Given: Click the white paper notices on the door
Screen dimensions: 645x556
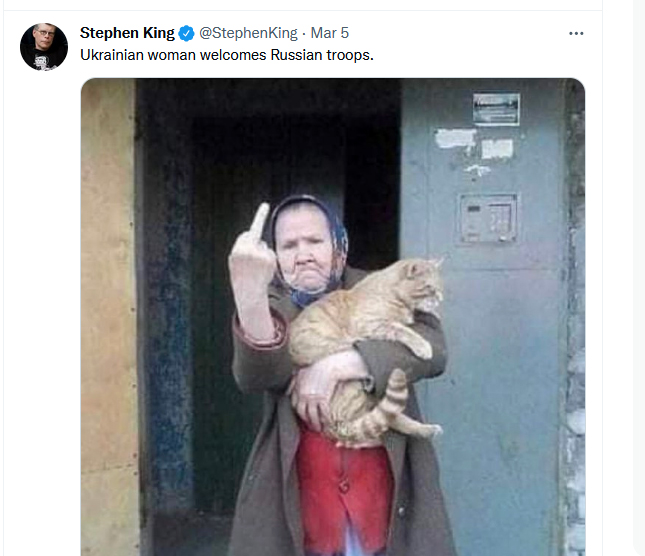Looking at the screenshot, I should (x=470, y=140).
